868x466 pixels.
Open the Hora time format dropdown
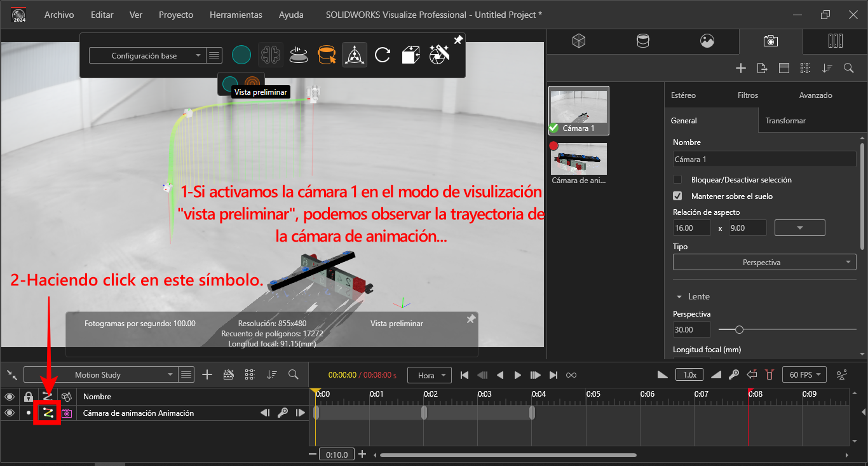tap(430, 375)
